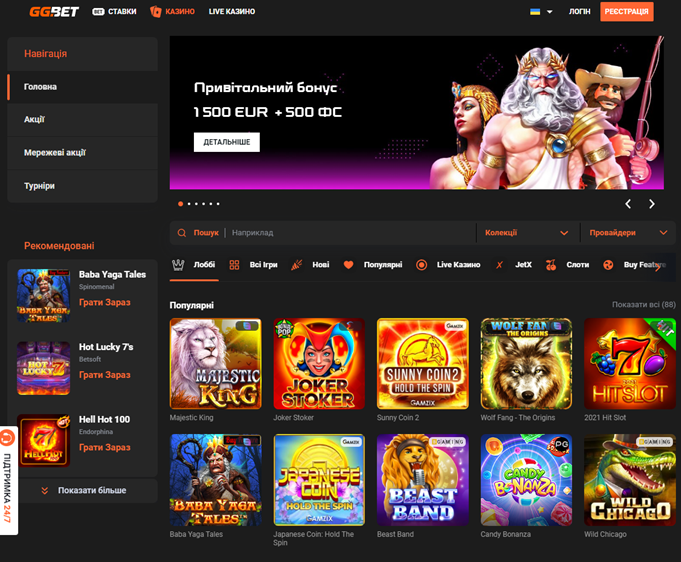Open the Live Казино top menu

[231, 12]
